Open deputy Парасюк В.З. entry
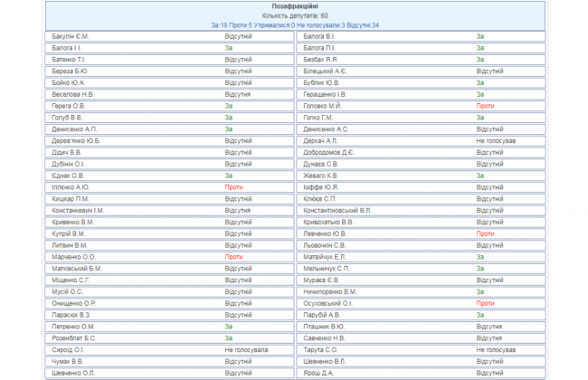The image size is (588, 380). pyautogui.click(x=72, y=314)
